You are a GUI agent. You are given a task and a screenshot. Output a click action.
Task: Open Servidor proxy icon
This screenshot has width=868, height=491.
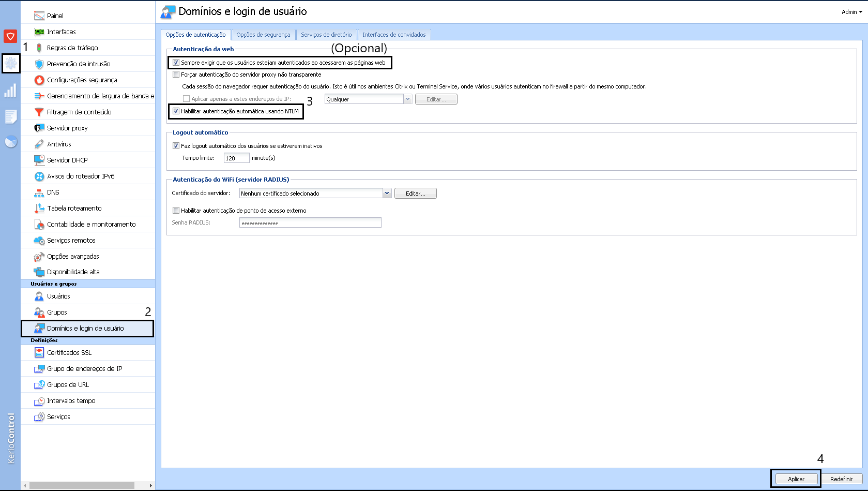39,128
